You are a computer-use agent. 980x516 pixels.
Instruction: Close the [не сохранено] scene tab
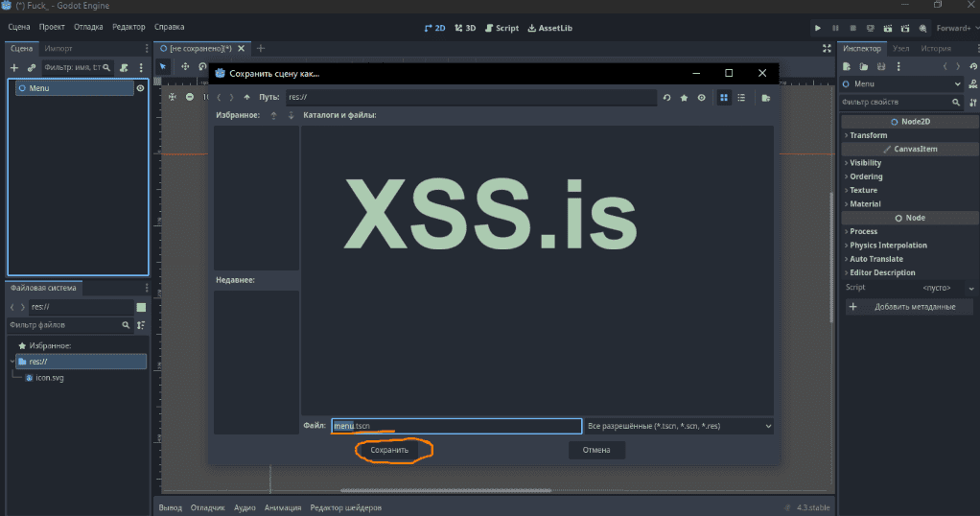pyautogui.click(x=242, y=48)
